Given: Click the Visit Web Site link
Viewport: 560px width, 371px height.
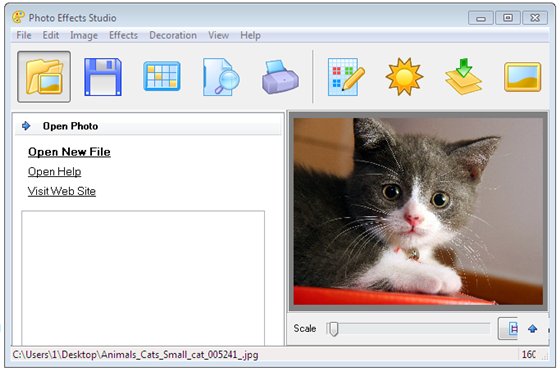Looking at the screenshot, I should click(x=62, y=191).
